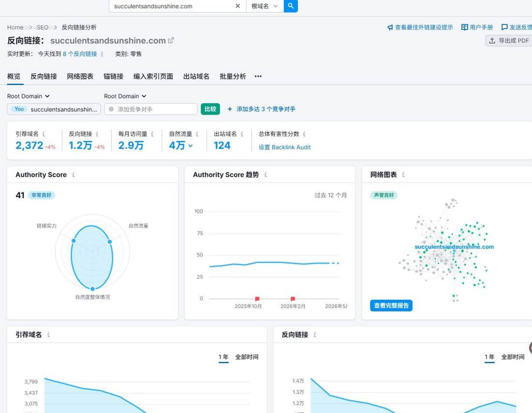
Task: Click the 链接实力 point on radar chart
Action: pyautogui.click(x=74, y=241)
